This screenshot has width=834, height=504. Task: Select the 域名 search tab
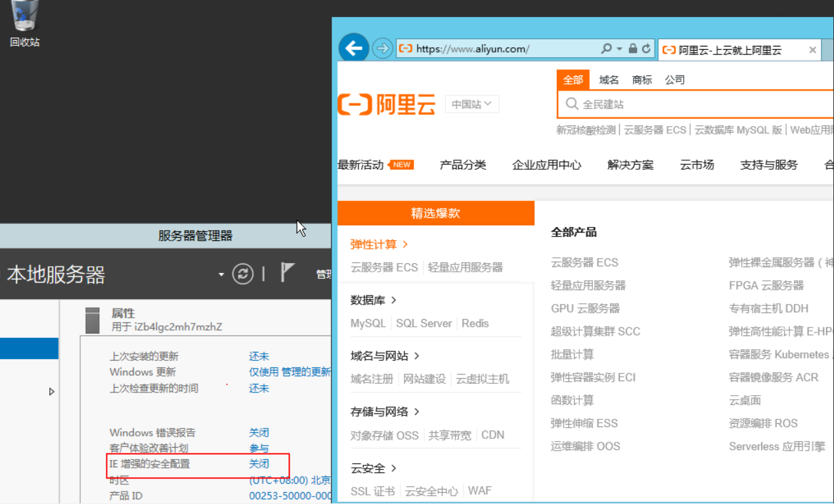click(609, 80)
